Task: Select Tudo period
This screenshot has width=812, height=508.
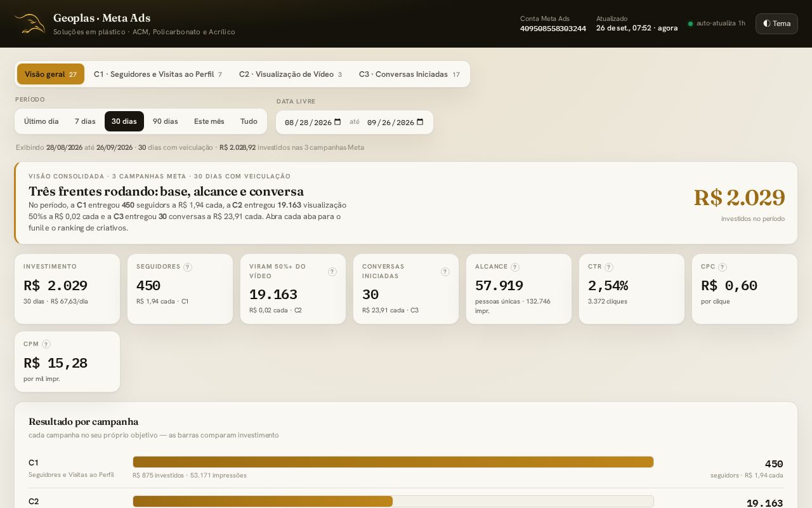Action: pos(249,121)
